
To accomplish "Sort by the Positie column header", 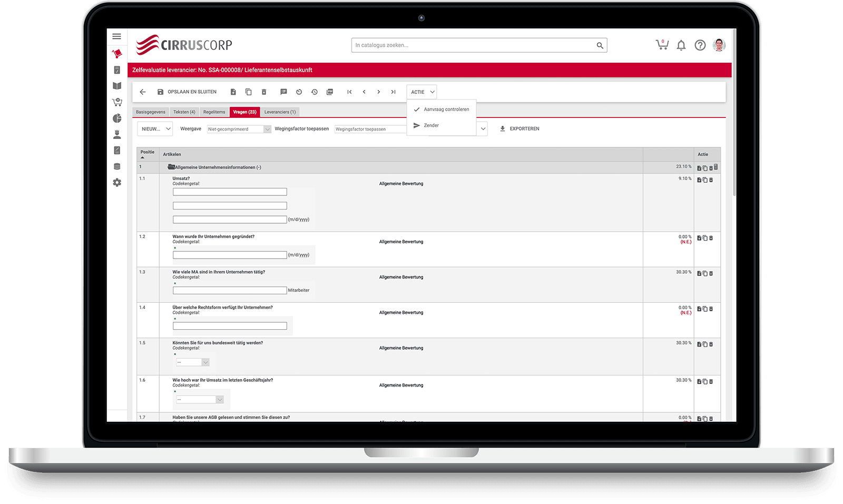I will coord(148,154).
